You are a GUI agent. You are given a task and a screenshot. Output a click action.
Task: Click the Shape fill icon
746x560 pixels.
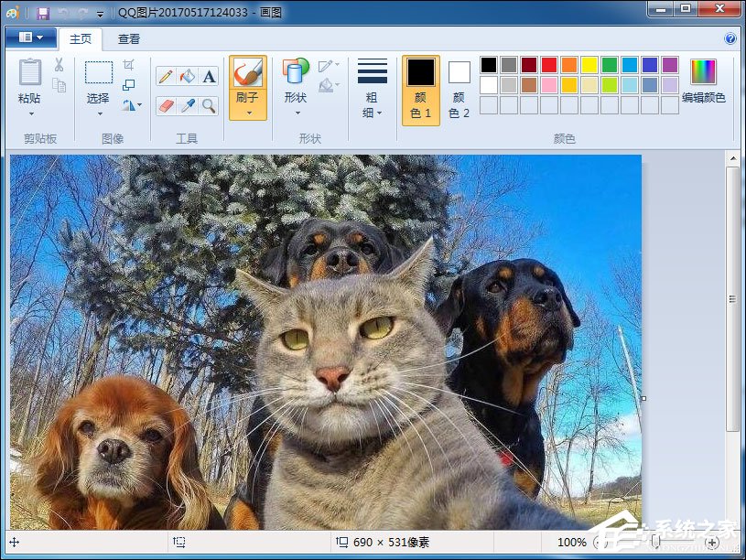click(326, 85)
